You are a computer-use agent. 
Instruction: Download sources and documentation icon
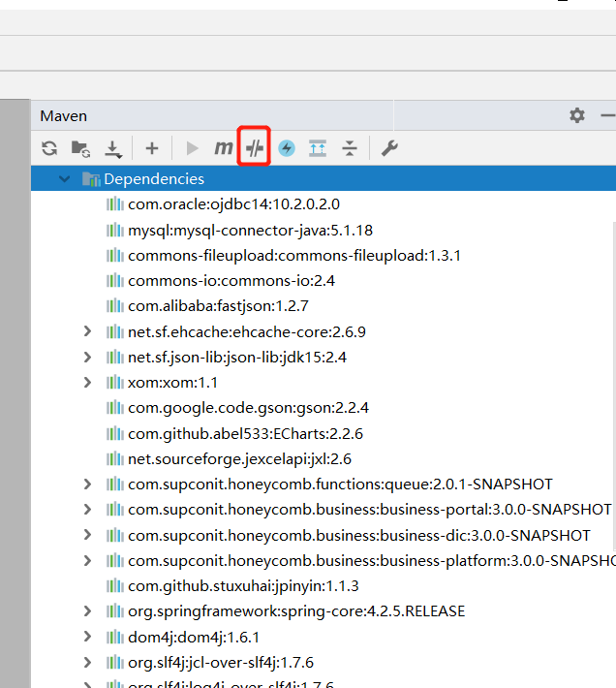(113, 149)
